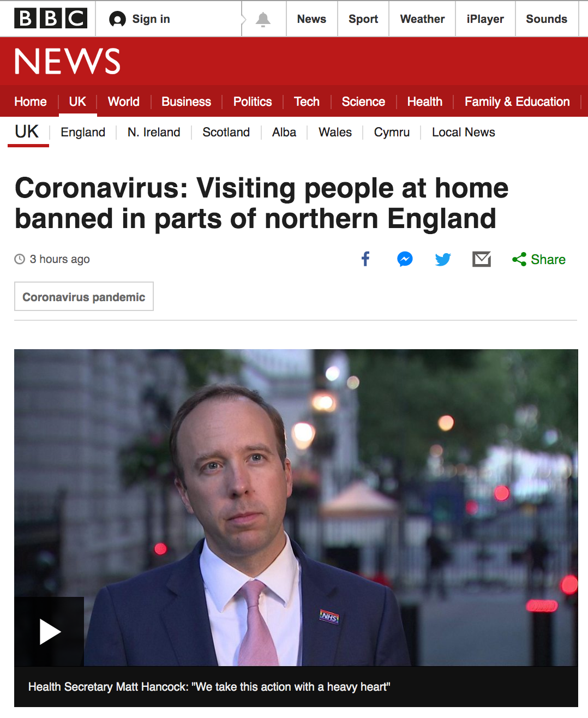Play the Matt Hancock video
588x718 pixels.
[49, 632]
